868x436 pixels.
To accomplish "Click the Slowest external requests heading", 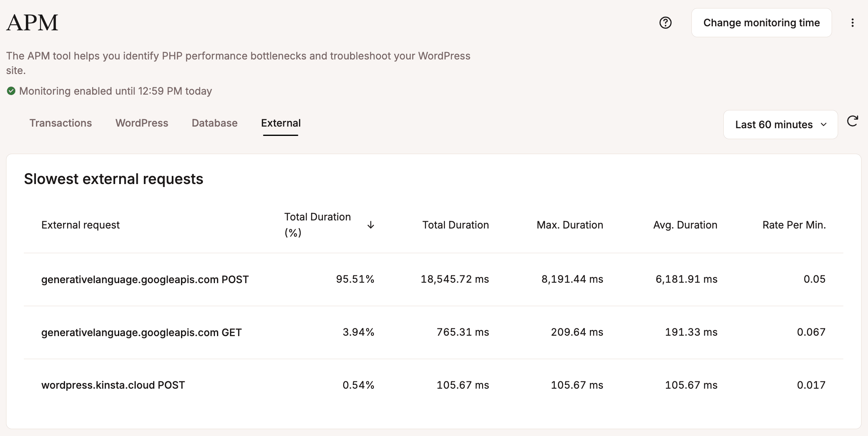I will (114, 179).
